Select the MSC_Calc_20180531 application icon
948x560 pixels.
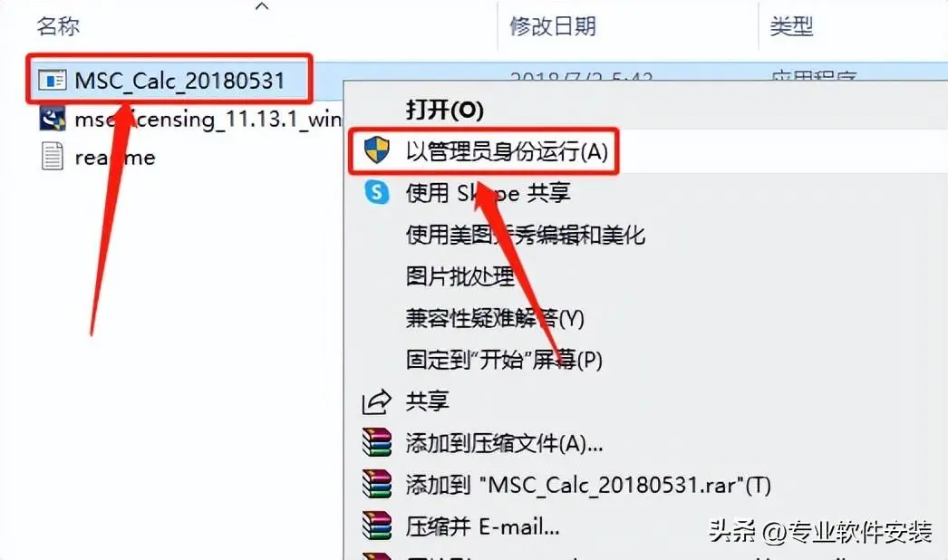(x=52, y=80)
